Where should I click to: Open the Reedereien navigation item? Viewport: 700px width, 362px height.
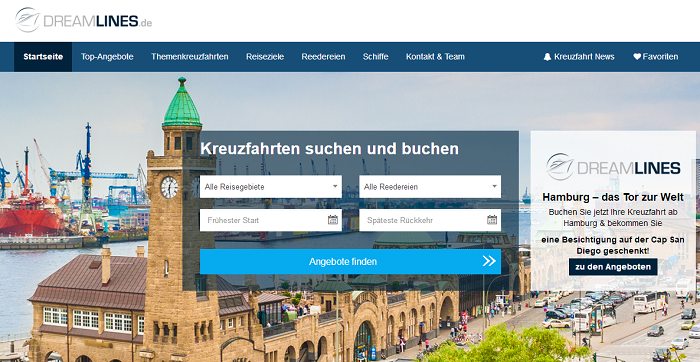click(323, 57)
